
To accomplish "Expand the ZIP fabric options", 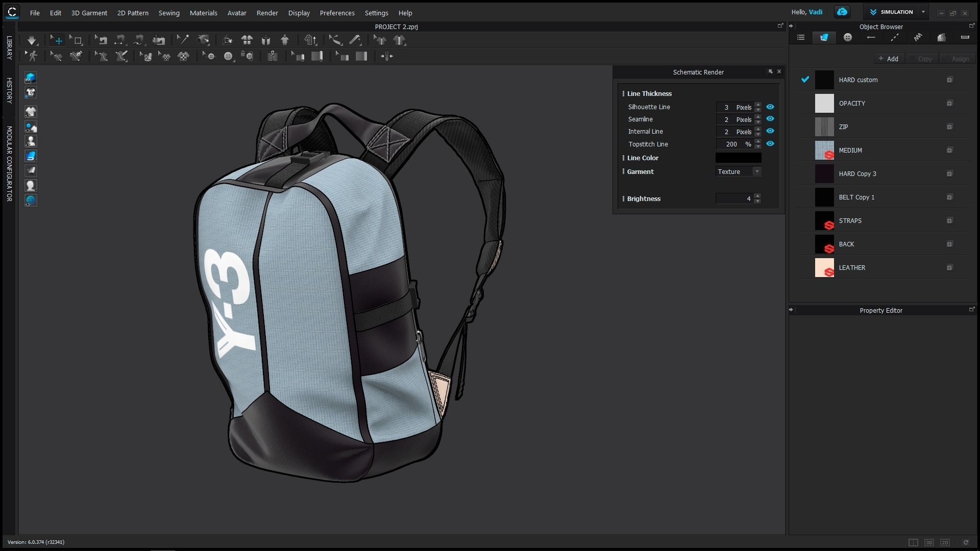I will (949, 127).
